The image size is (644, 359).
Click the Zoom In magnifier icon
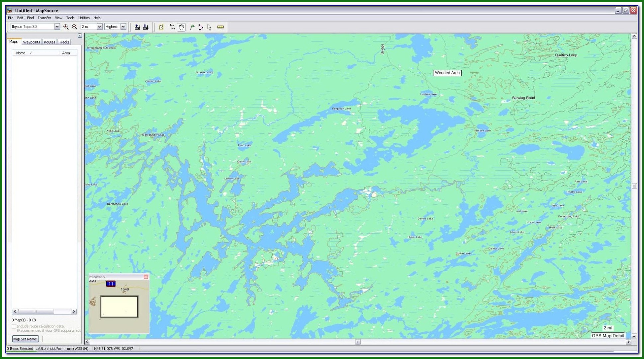pyautogui.click(x=66, y=27)
